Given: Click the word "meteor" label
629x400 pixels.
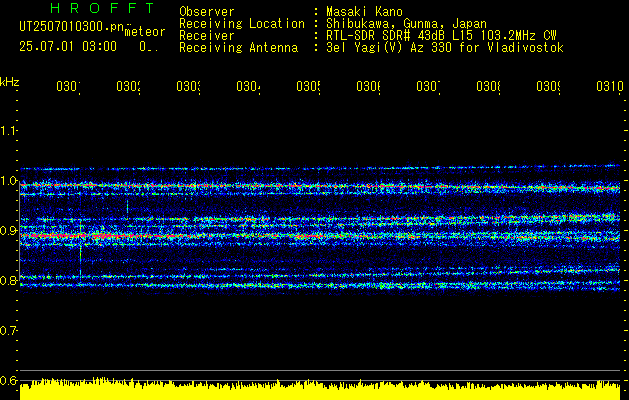Looking at the screenshot, I should (145, 32).
